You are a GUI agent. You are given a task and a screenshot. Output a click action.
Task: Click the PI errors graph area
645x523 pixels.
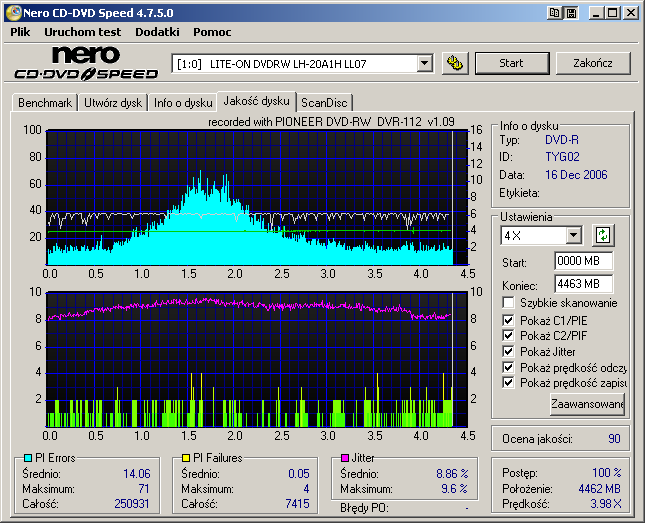tap(258, 198)
